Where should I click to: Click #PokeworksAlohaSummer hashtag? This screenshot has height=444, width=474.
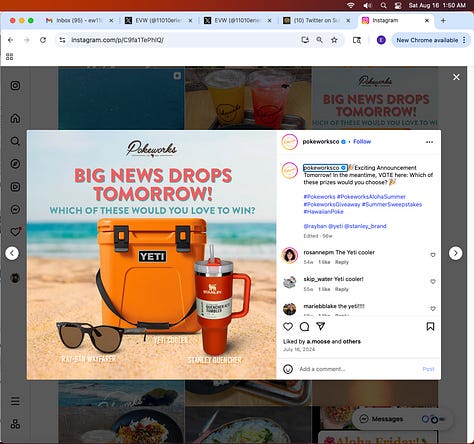(x=371, y=197)
